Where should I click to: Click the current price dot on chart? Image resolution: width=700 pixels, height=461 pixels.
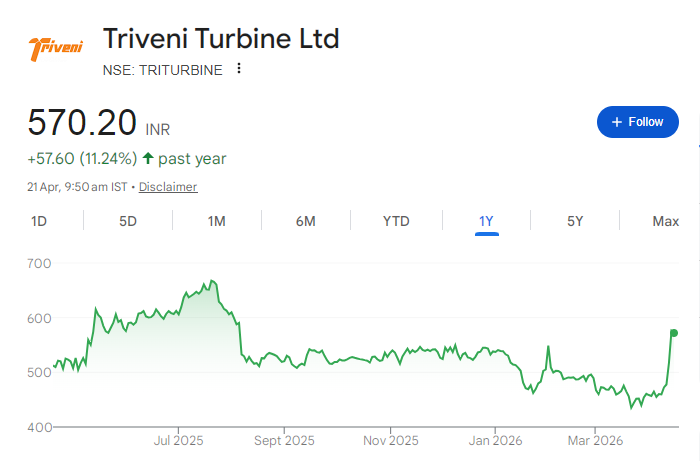[674, 333]
